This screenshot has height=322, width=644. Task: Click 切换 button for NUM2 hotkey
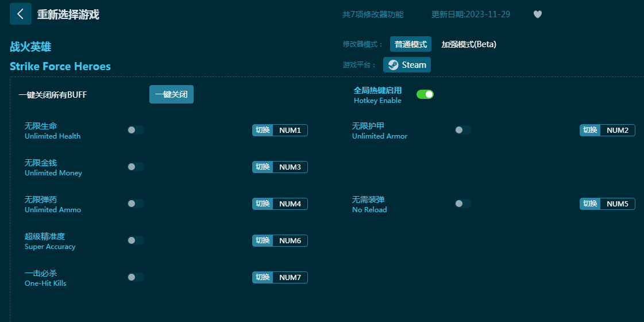(590, 131)
